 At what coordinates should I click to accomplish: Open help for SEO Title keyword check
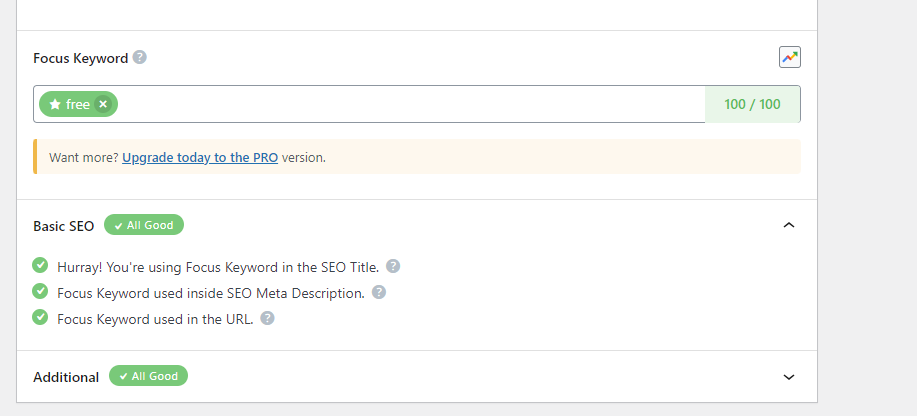[x=393, y=266]
